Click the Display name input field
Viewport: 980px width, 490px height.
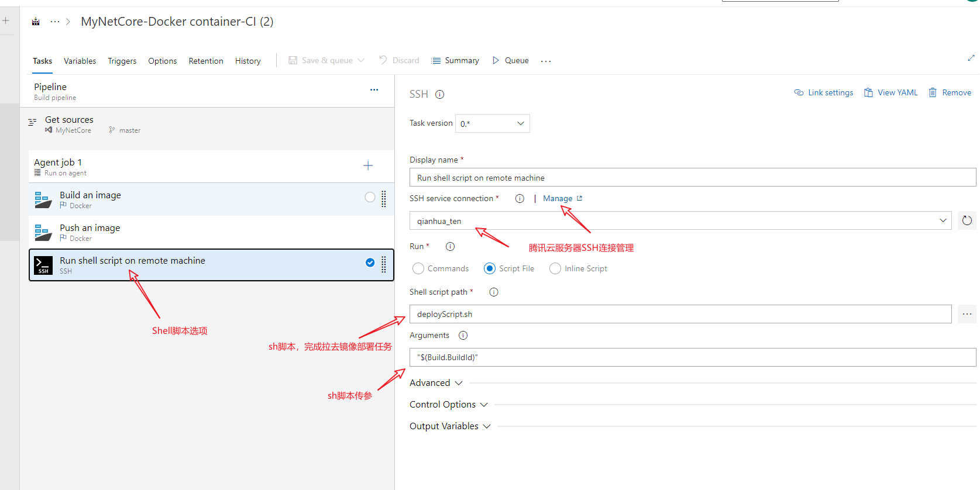tap(692, 178)
